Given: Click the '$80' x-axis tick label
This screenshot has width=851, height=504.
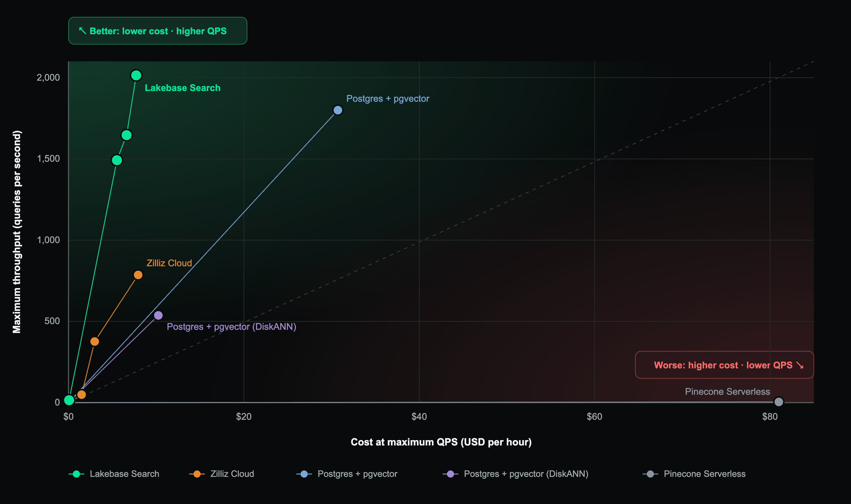Looking at the screenshot, I should click(770, 417).
